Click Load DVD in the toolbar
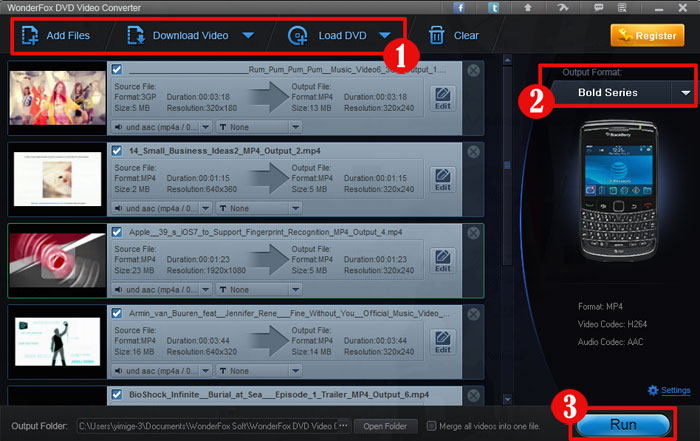 click(342, 35)
